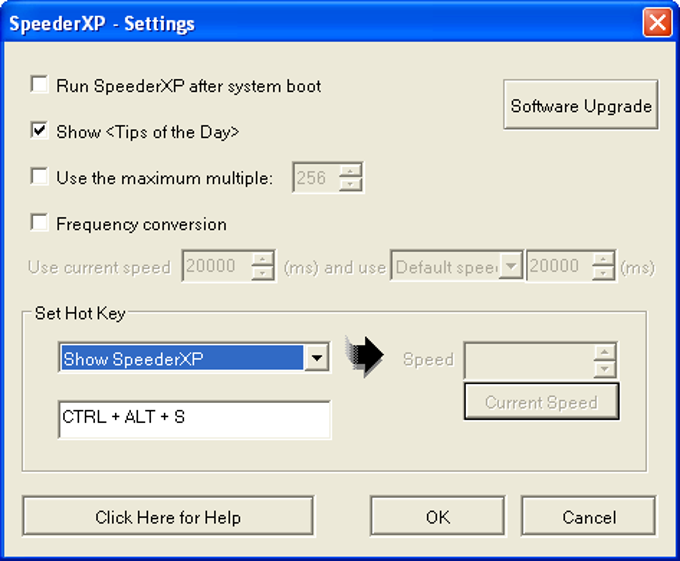680x561 pixels.
Task: Click the Set Hot Key group label
Action: click(80, 313)
